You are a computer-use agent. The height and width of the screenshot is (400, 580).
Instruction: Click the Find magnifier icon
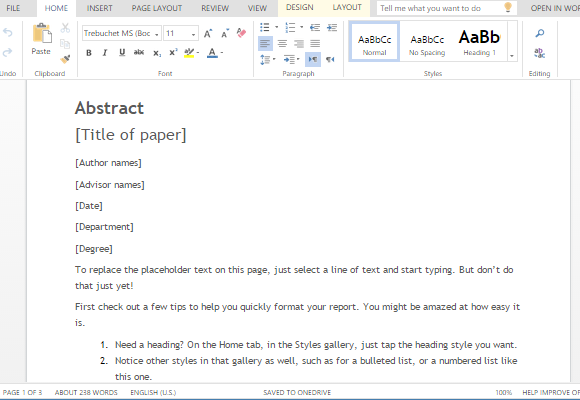[x=540, y=33]
